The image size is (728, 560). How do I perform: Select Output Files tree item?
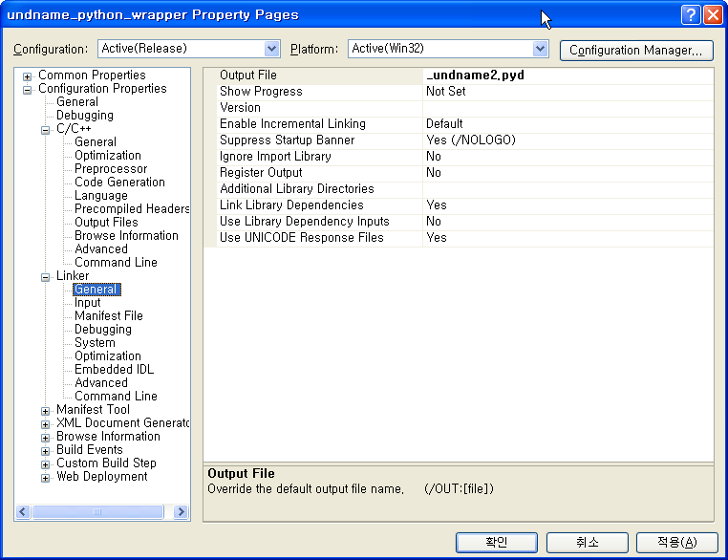[x=106, y=222]
